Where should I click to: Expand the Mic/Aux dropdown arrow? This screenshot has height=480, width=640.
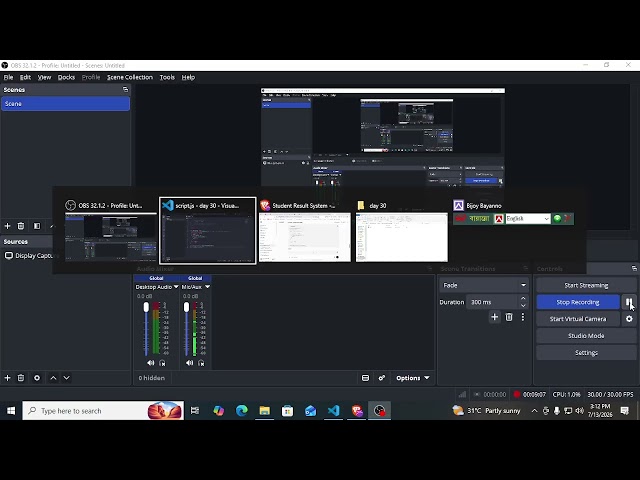[x=207, y=287]
